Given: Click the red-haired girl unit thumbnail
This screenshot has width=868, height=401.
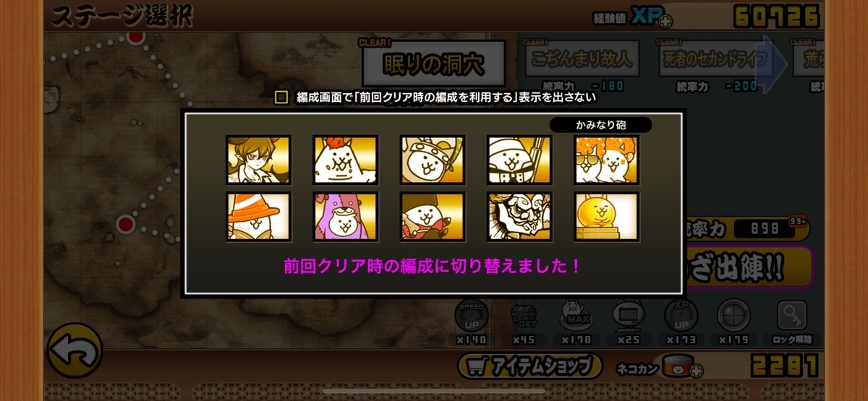Looking at the screenshot, I should tap(258, 160).
